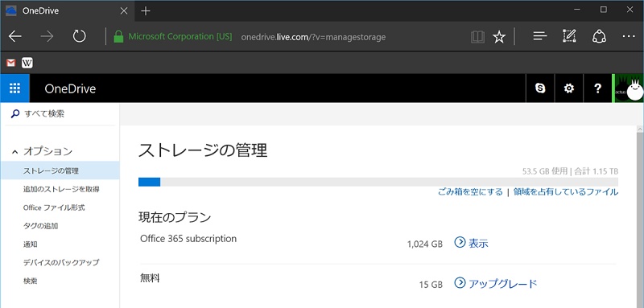Click the 53.5 GB 使用 storage text
The width and height of the screenshot is (644, 308).
[545, 171]
